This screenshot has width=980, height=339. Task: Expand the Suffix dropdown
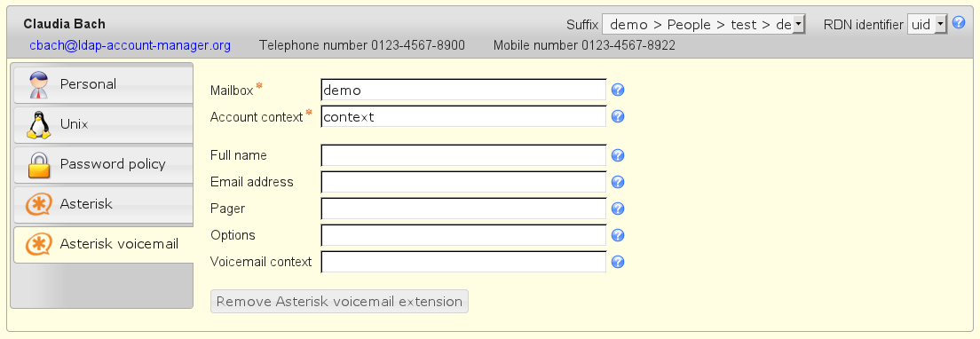point(704,24)
